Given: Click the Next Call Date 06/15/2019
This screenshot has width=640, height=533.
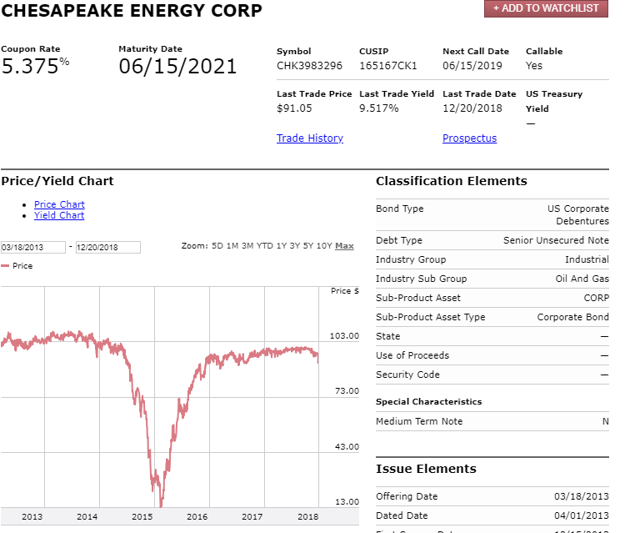Looking at the screenshot, I should point(472,66).
